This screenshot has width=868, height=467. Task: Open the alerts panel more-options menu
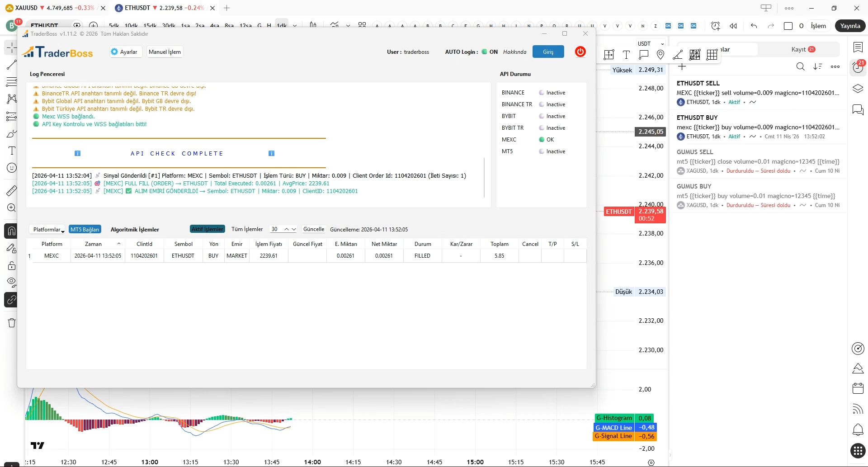tap(835, 66)
